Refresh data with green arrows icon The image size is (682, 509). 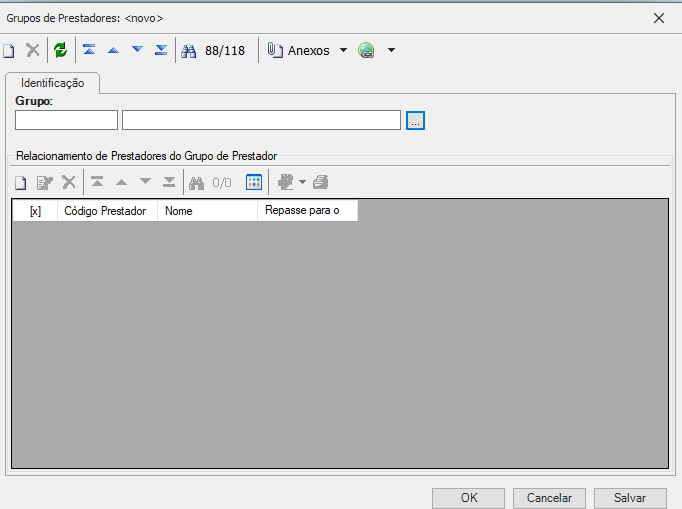[60, 50]
